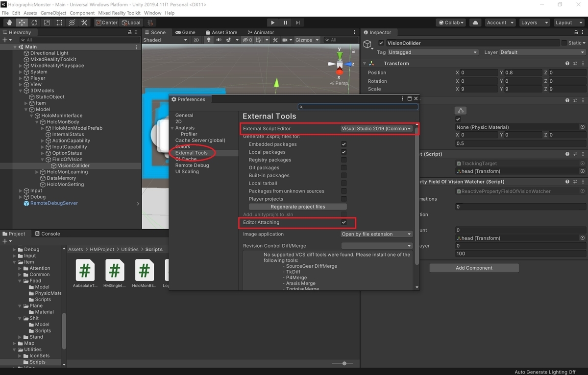
Task: Select the Rect Transform tool
Action: pyautogui.click(x=59, y=23)
